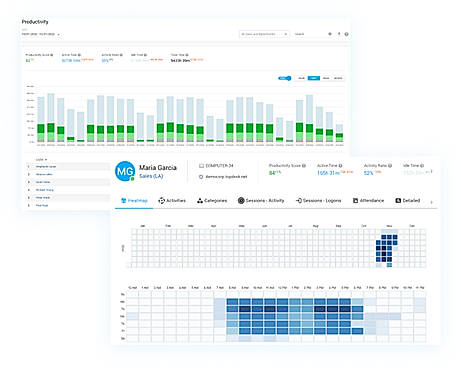Click the help question mark icon
Image resolution: width=461 pixels, height=368 pixels.
pyautogui.click(x=347, y=34)
